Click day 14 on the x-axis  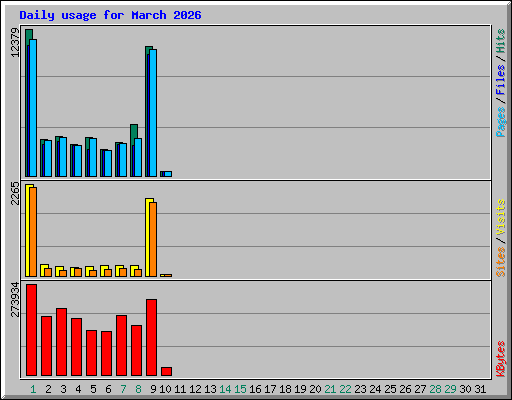pyautogui.click(x=225, y=389)
